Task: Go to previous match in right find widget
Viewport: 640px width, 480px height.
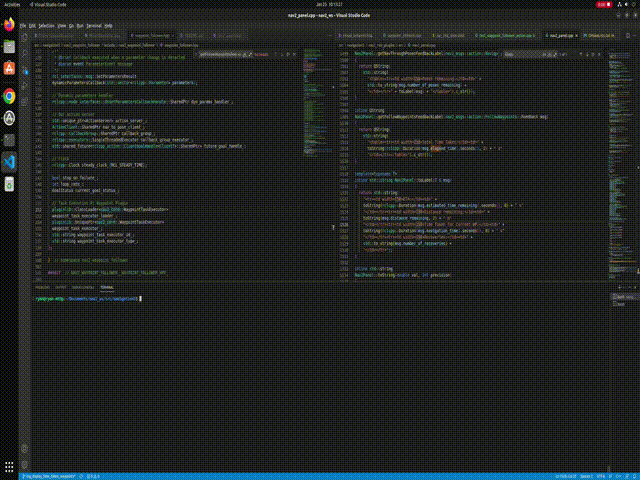Action: pyautogui.click(x=581, y=54)
